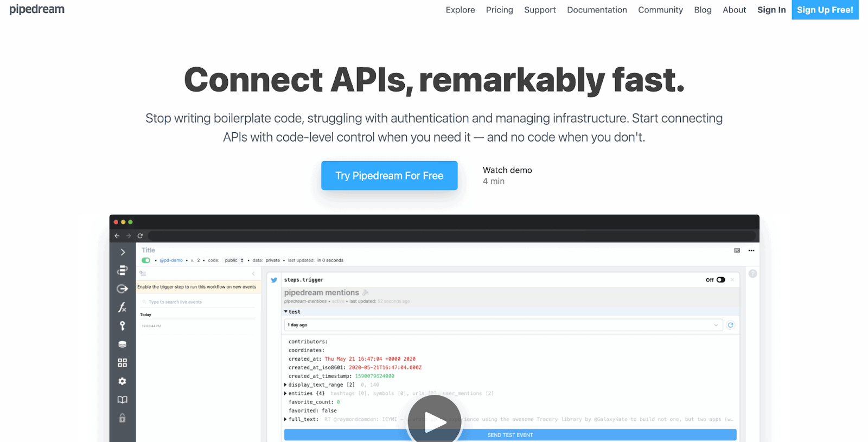This screenshot has height=442, width=868.
Task: Click the Twitter bird trigger icon
Action: (274, 280)
